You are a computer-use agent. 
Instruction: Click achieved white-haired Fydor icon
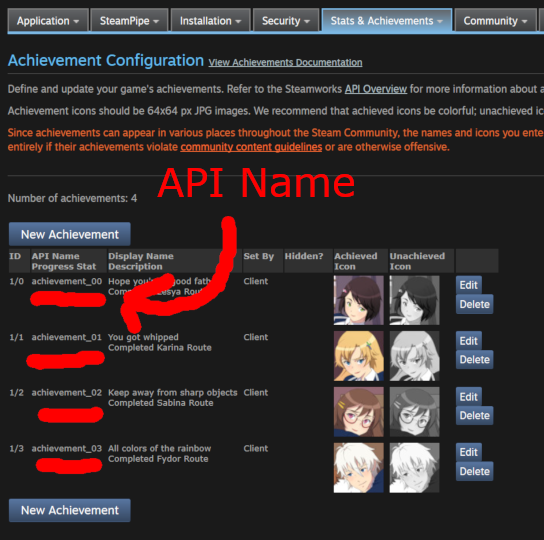click(359, 468)
